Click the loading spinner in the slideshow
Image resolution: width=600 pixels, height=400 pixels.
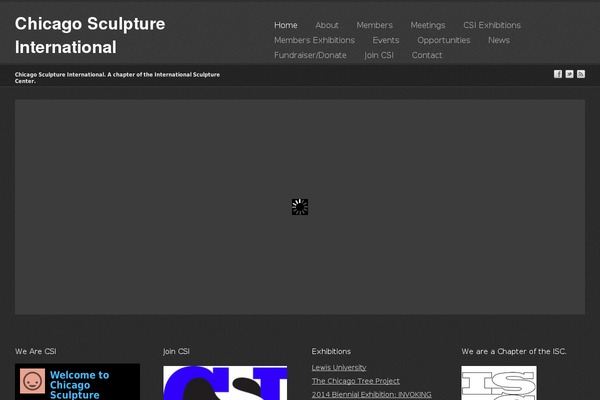[300, 207]
